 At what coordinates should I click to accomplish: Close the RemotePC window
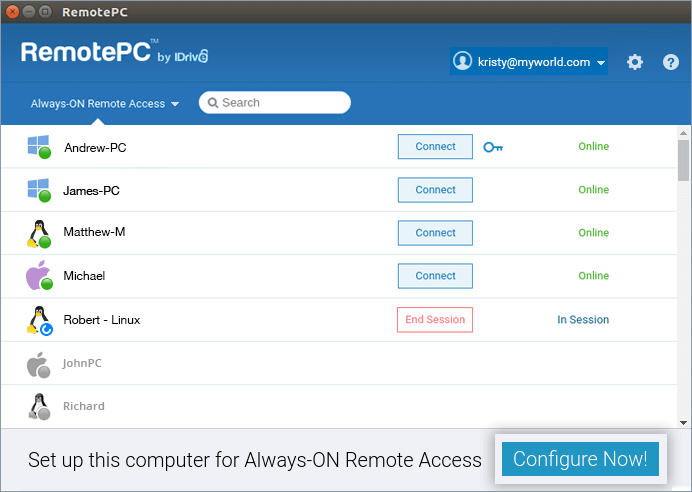tap(12, 11)
